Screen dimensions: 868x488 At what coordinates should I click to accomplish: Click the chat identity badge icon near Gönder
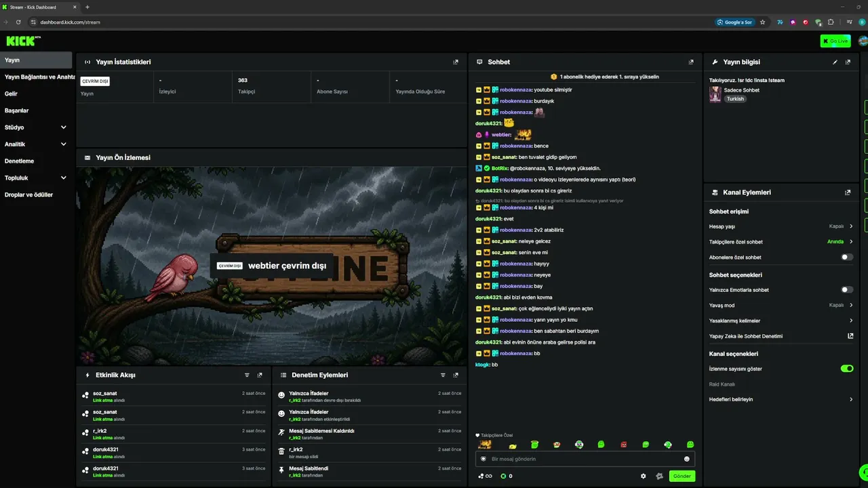tap(659, 476)
